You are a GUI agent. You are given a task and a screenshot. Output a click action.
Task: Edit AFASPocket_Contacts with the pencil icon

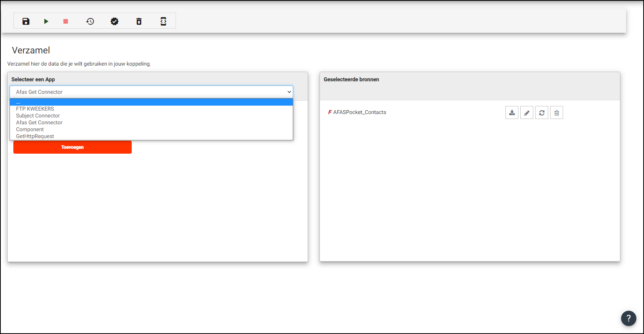click(x=527, y=113)
